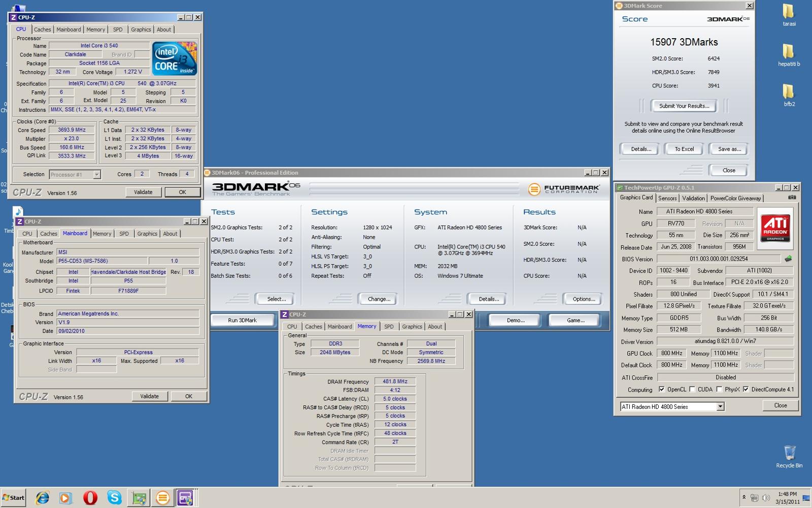Switch to Mainboard tab in top CPU-Z
This screenshot has width=812, height=508.
pyautogui.click(x=69, y=29)
